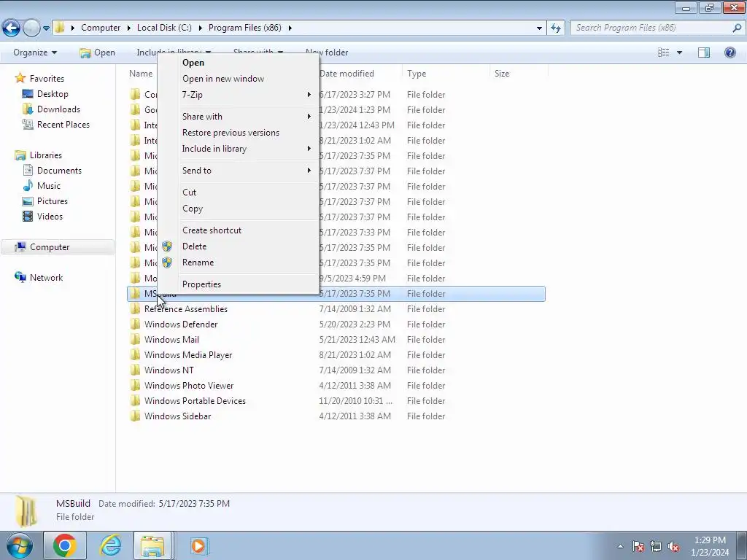Screen dimensions: 747x560
Task: Expand the Send to submenu
Action: click(x=239, y=171)
